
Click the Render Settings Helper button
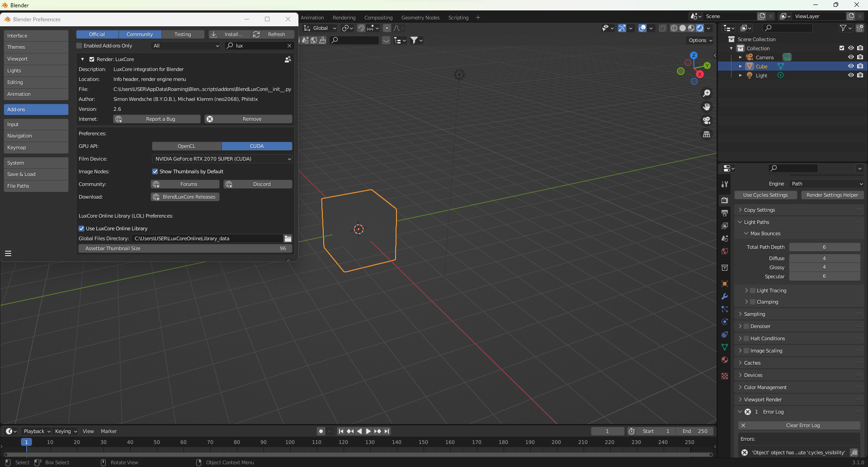pyautogui.click(x=832, y=195)
